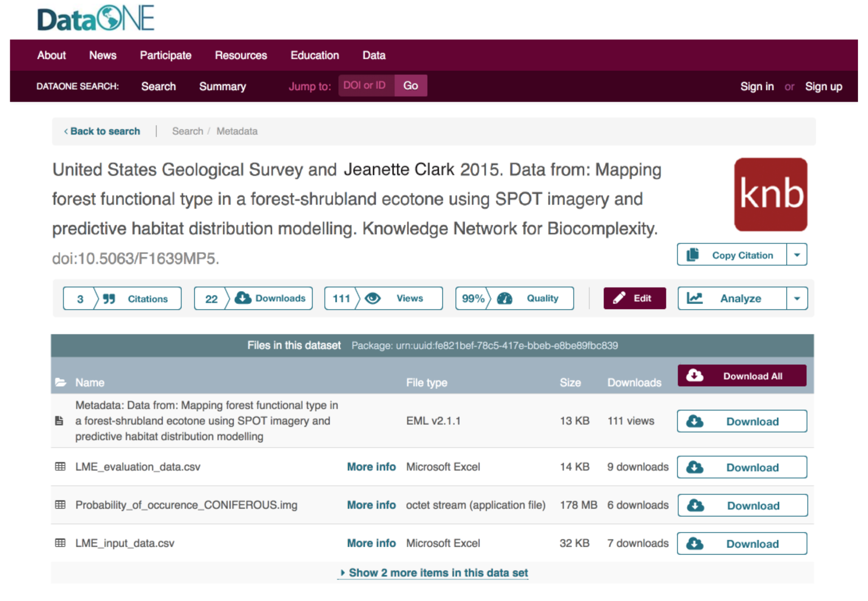Click the Edit button
The height and width of the screenshot is (601, 868).
(x=634, y=298)
